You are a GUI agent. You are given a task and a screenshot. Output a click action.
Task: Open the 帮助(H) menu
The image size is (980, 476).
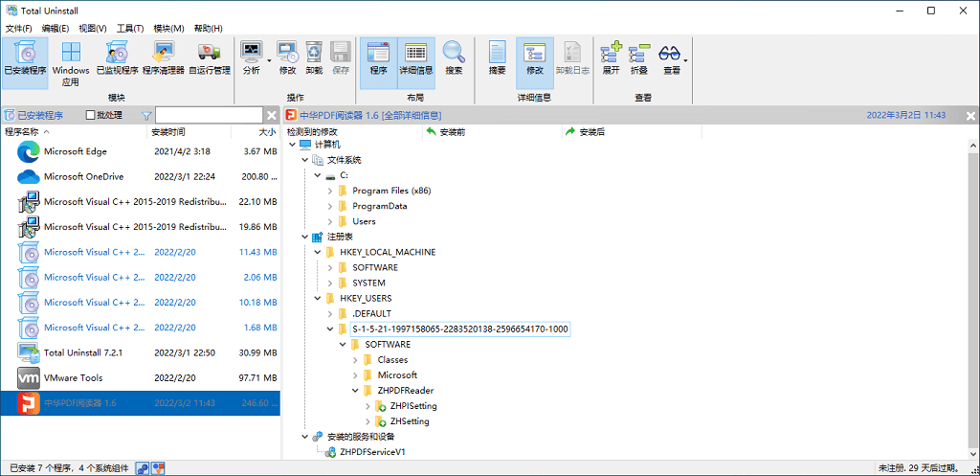point(208,28)
